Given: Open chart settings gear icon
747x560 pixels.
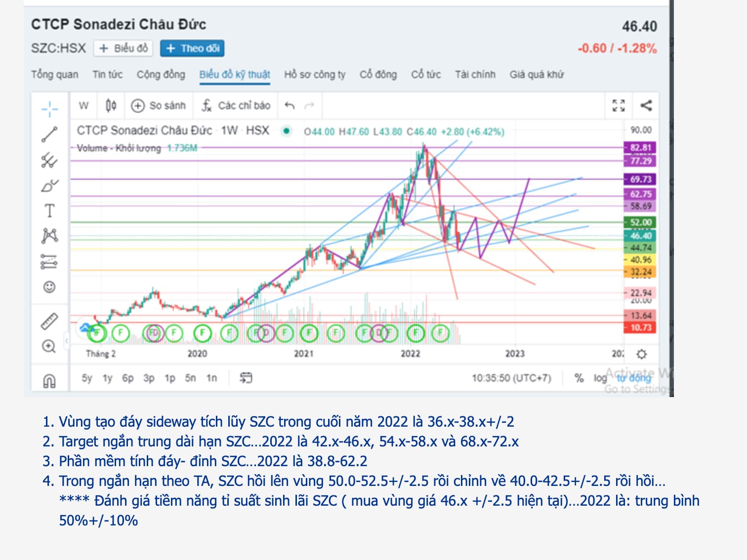Looking at the screenshot, I should tap(641, 354).
